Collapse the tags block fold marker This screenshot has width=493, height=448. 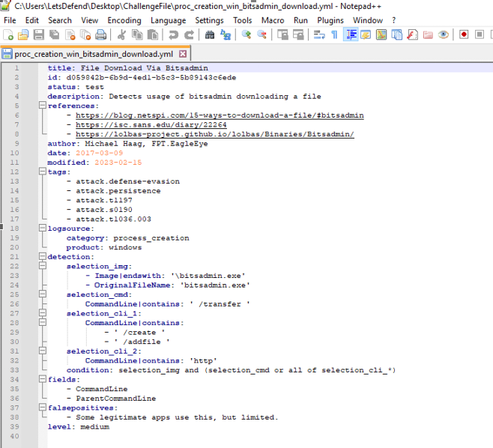coord(43,171)
